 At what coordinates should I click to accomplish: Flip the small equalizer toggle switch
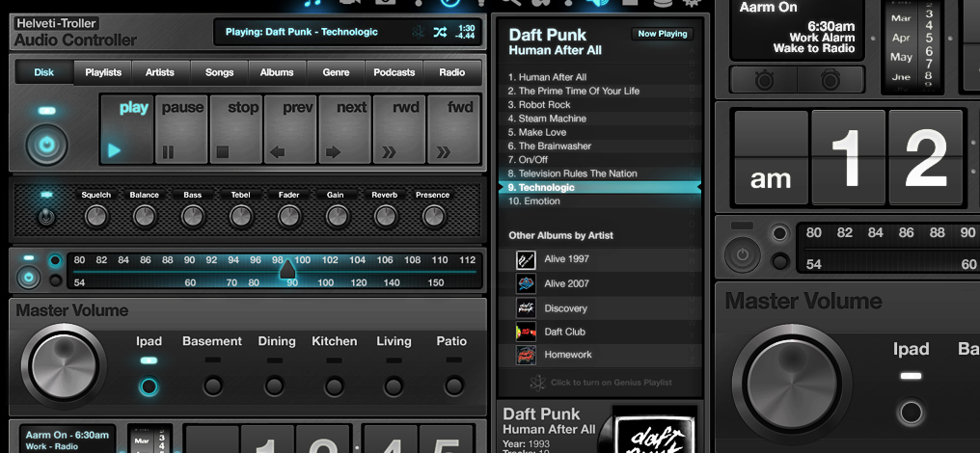pos(46,217)
